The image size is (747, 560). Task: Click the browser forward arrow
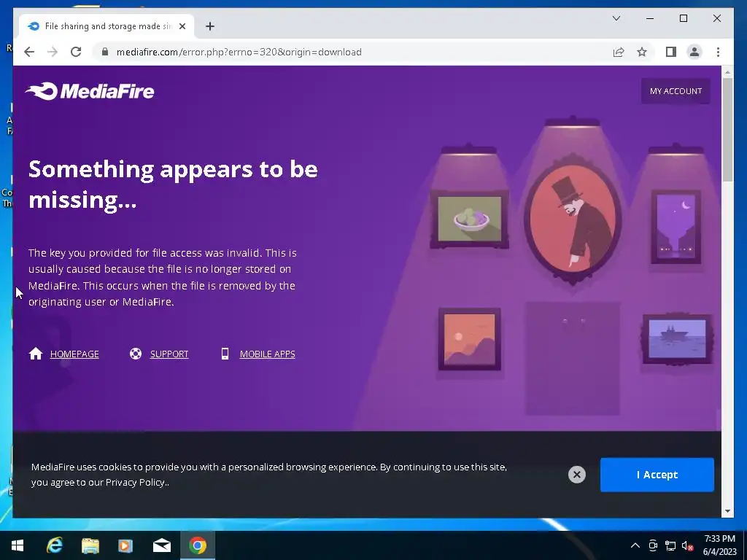click(x=53, y=52)
